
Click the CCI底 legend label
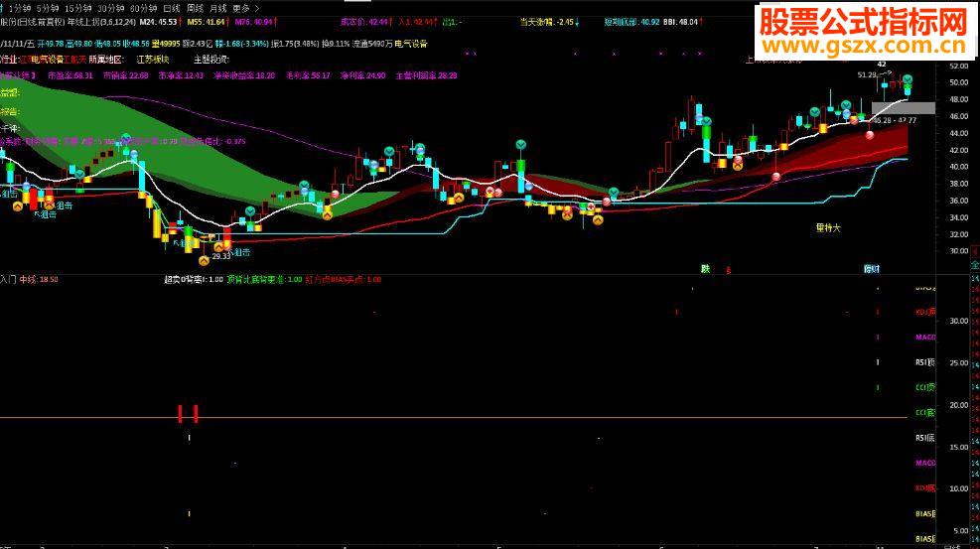[925, 412]
